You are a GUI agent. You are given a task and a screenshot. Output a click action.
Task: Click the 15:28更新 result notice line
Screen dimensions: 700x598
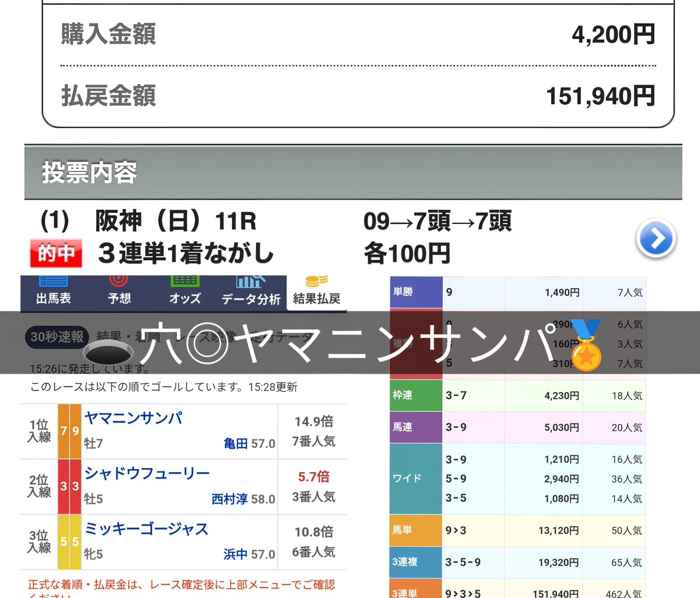click(164, 387)
